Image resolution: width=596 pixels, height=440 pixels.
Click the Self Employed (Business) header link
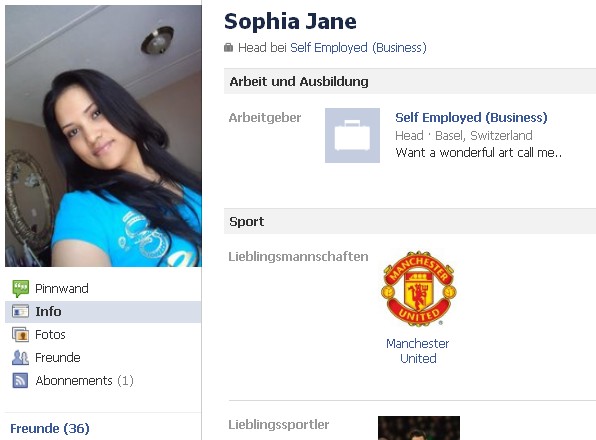[358, 48]
